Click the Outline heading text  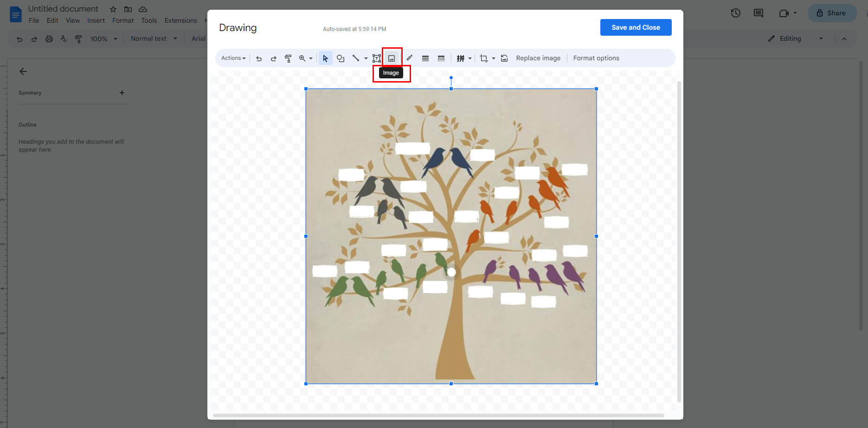tap(27, 125)
